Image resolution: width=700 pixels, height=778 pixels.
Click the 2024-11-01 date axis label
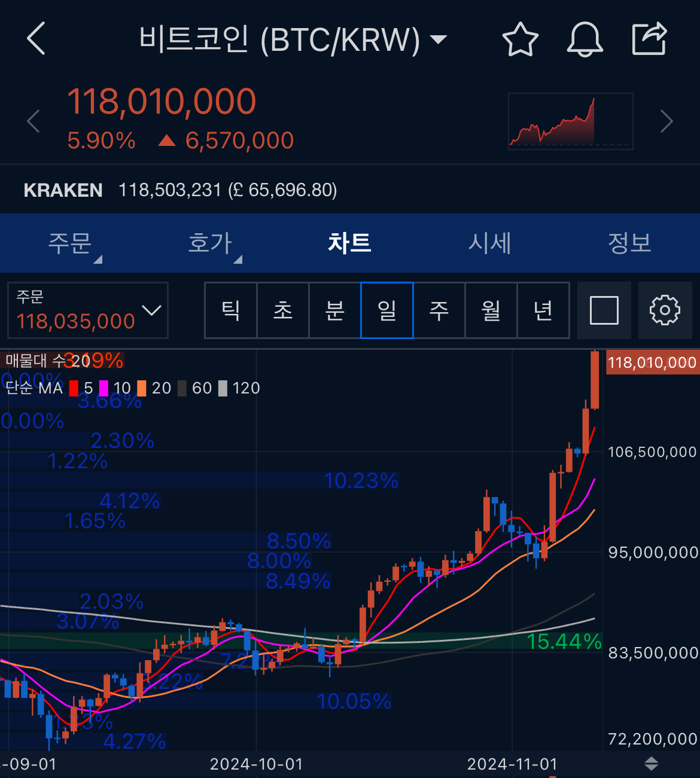[512, 764]
